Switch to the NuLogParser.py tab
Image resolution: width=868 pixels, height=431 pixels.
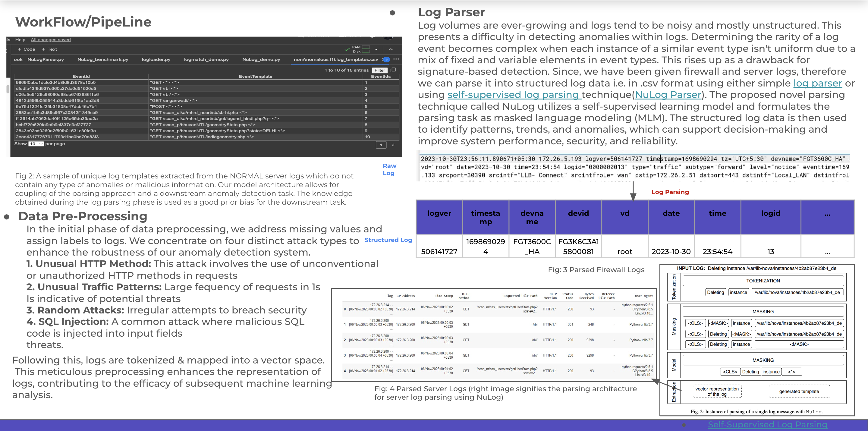point(46,59)
